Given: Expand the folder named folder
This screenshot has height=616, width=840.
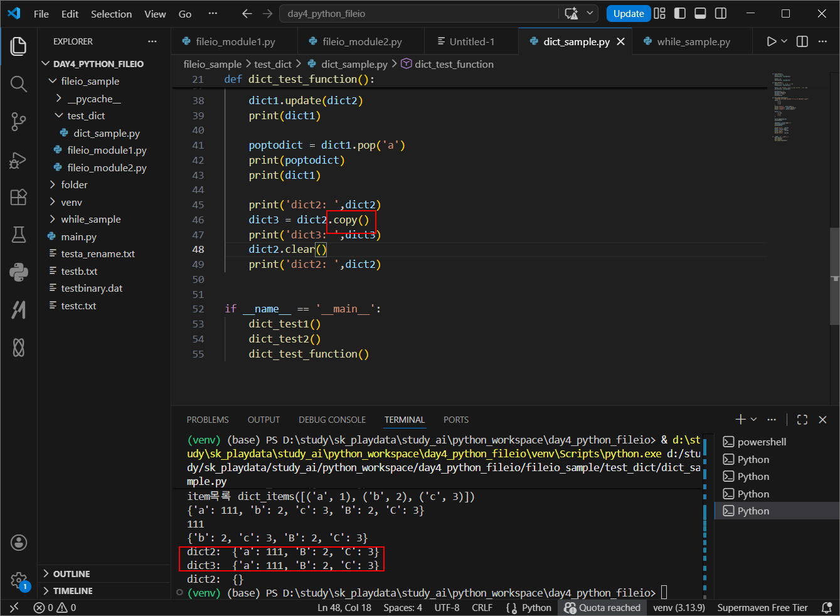Looking at the screenshot, I should pos(53,184).
